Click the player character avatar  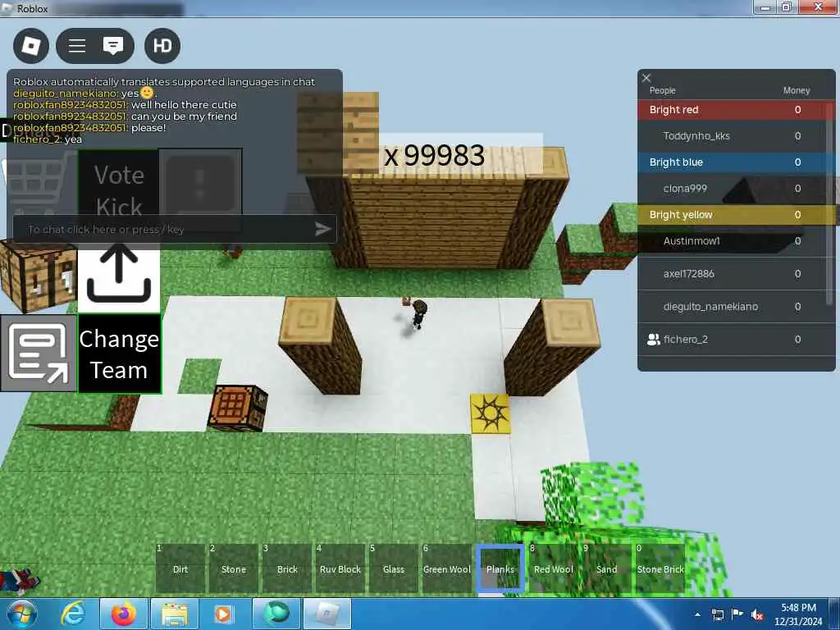coord(418,314)
